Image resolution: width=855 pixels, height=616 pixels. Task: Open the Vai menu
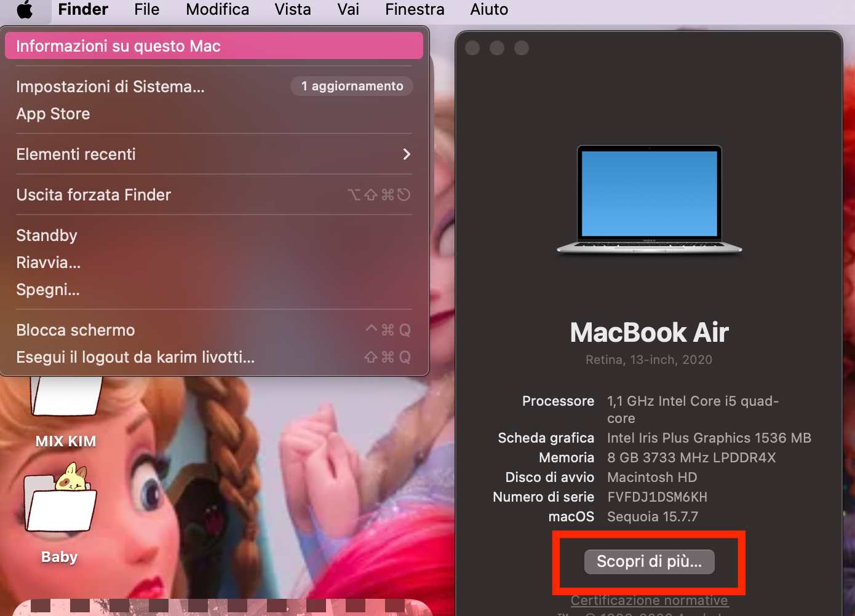(x=348, y=10)
